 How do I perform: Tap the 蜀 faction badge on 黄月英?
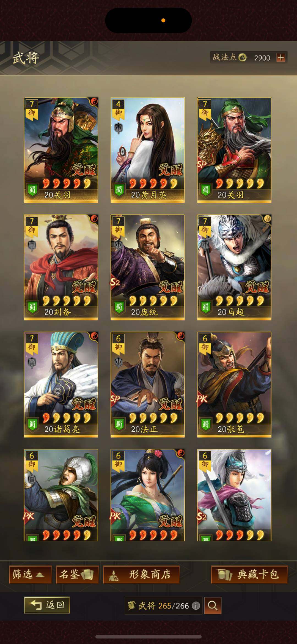pyautogui.click(x=119, y=190)
